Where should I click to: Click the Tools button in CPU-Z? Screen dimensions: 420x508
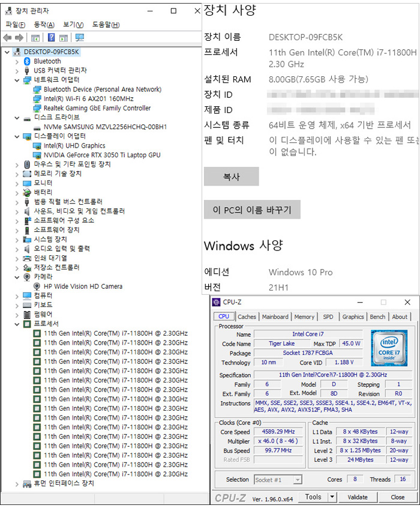click(x=313, y=497)
